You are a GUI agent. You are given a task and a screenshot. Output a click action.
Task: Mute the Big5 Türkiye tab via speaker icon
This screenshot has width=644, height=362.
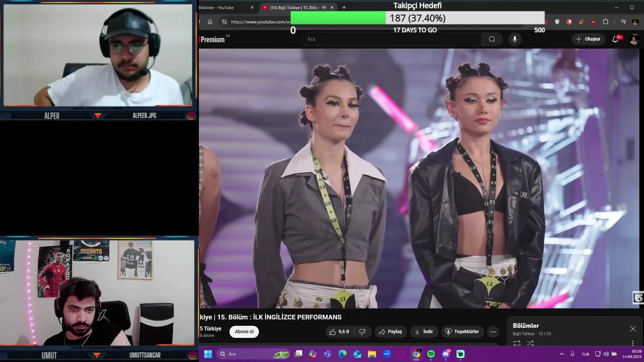(324, 8)
